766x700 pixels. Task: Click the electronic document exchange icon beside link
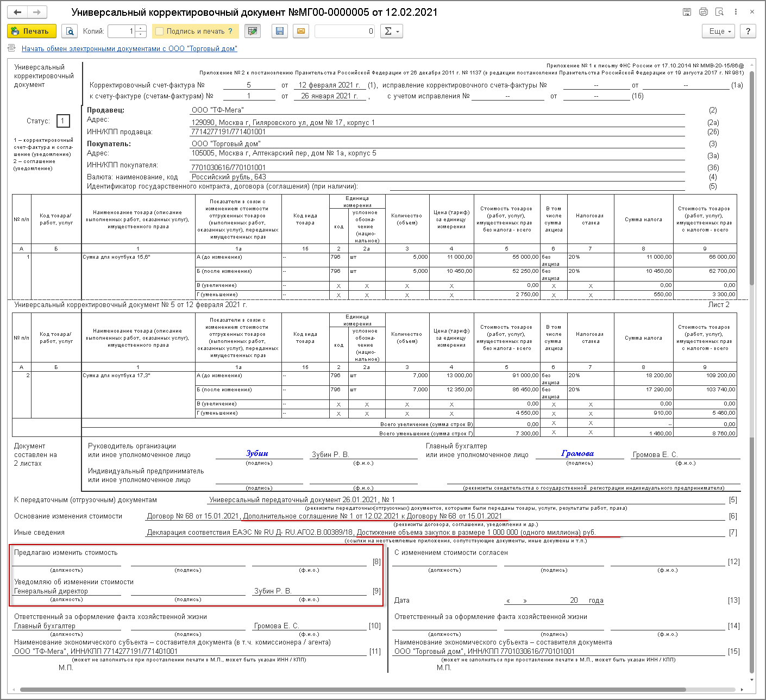[x=12, y=48]
